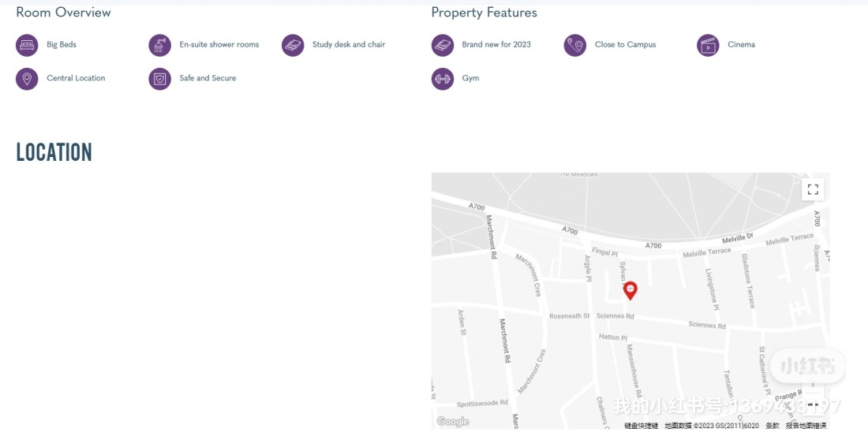Click the report map error link
The height and width of the screenshot is (436, 868).
point(806,426)
